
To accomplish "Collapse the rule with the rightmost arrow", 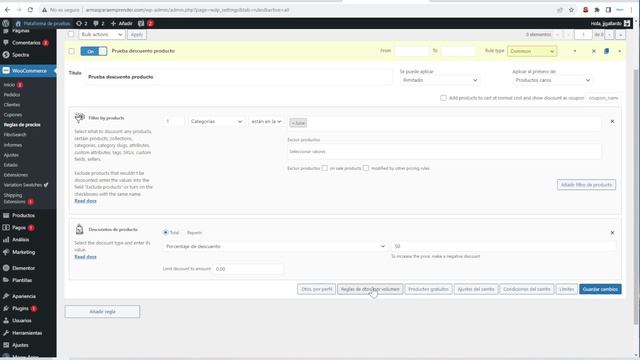I will point(620,51).
